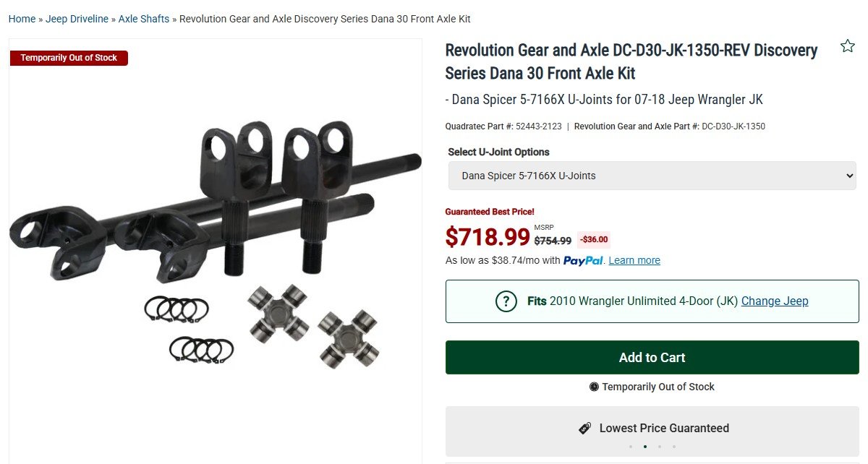Viewport: 868px width, 464px height.
Task: Open PayPal Learn more link
Action: point(634,261)
